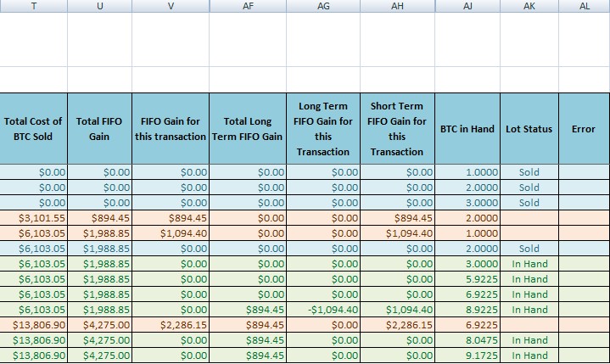Viewport: 610px width, 364px height.
Task: Select $6,103.05 in the 8.9225 row
Action: point(33,310)
